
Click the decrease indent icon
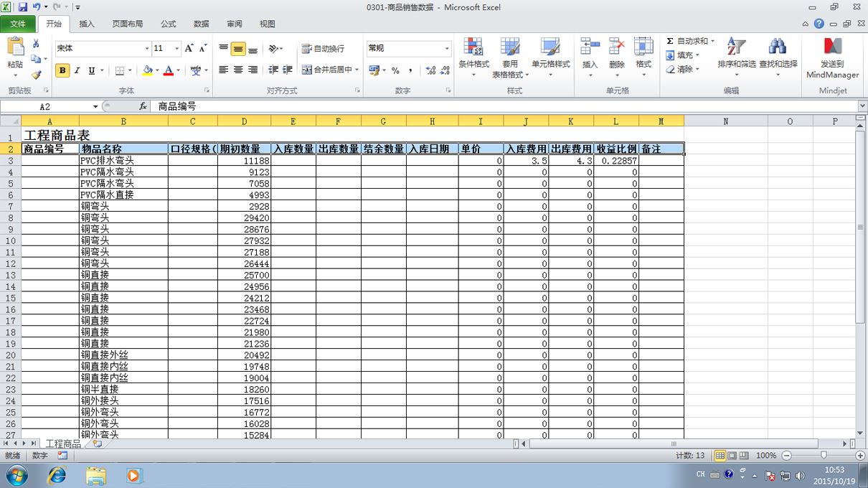[273, 70]
